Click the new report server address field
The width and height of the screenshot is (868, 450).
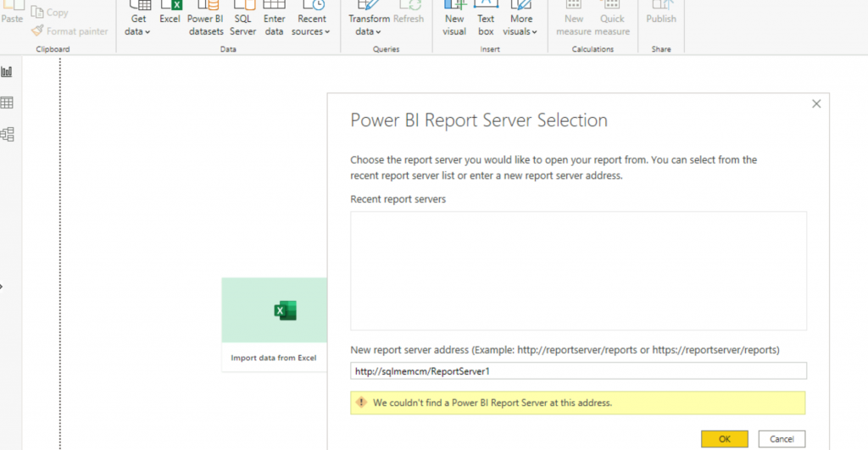[578, 371]
